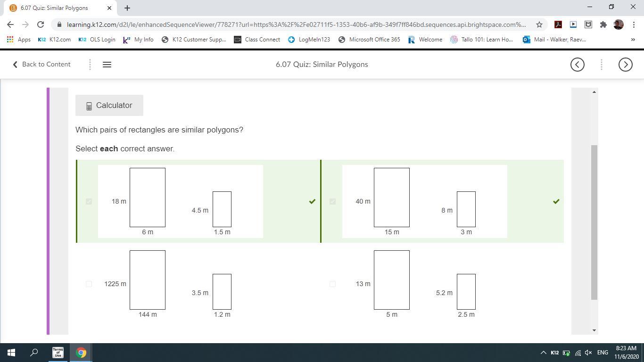644x362 pixels.
Task: Click the quiz panel vertical scrollbar thumb
Action: [594, 222]
